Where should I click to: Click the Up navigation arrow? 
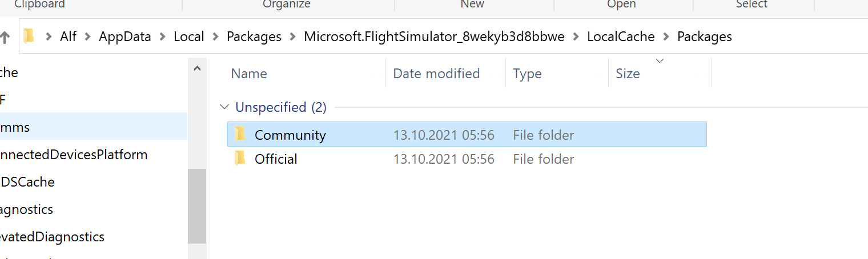pyautogui.click(x=5, y=38)
